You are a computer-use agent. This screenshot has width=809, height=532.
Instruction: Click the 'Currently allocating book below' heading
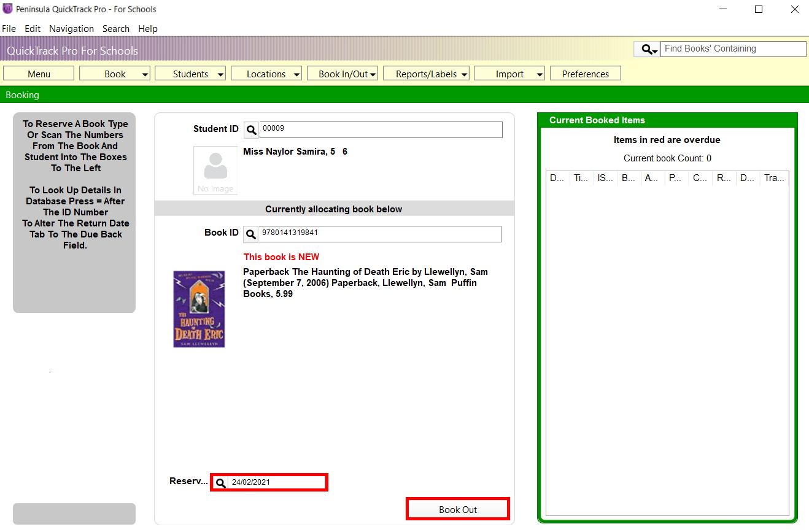click(334, 209)
